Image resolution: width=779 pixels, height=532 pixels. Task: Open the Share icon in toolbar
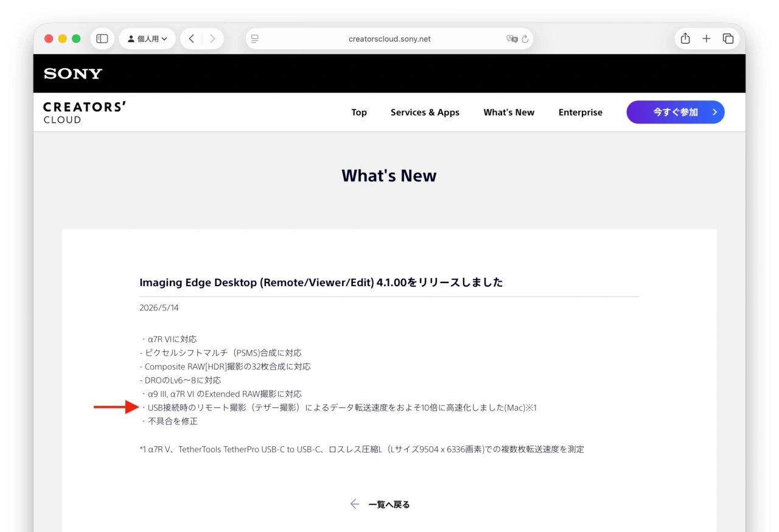pos(685,38)
